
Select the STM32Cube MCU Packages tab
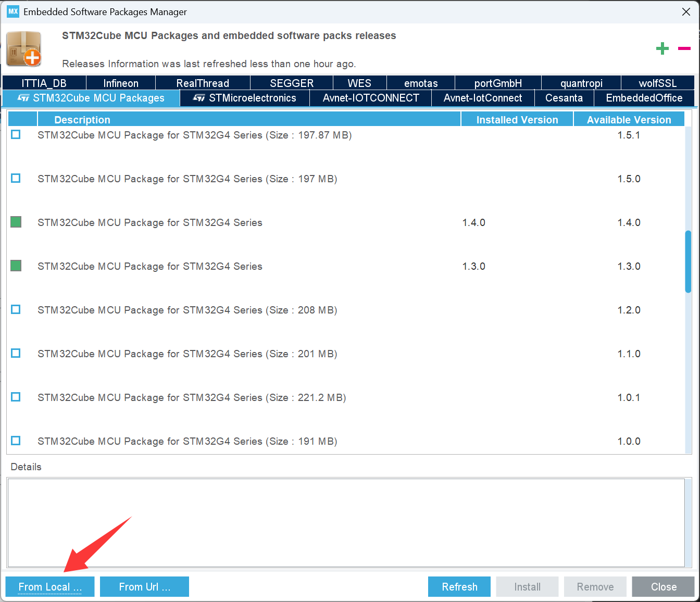click(91, 98)
